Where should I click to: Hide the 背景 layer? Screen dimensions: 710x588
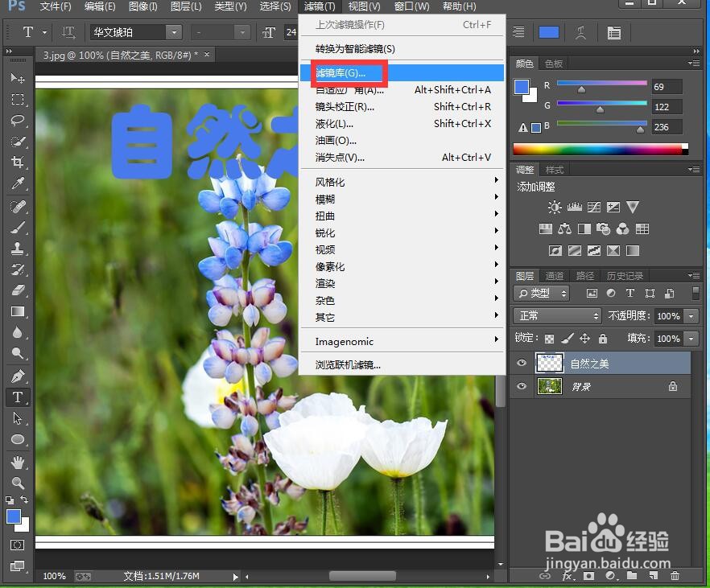click(x=522, y=386)
